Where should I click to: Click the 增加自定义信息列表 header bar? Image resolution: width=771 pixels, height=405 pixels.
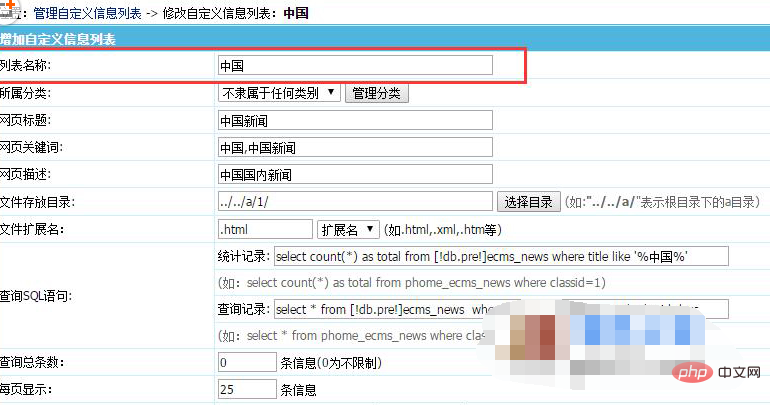pyautogui.click(x=60, y=40)
